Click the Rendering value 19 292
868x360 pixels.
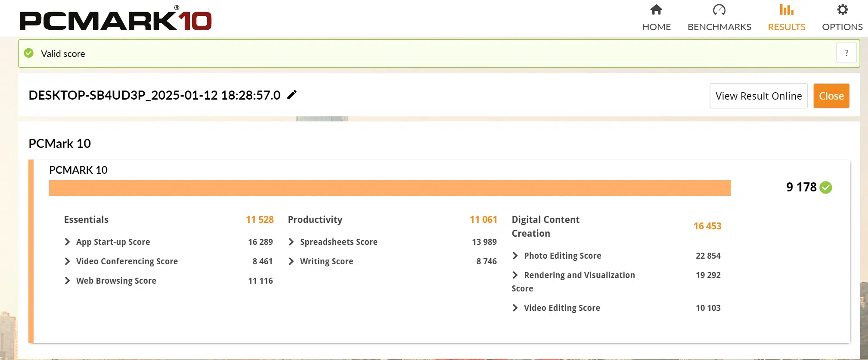[708, 275]
